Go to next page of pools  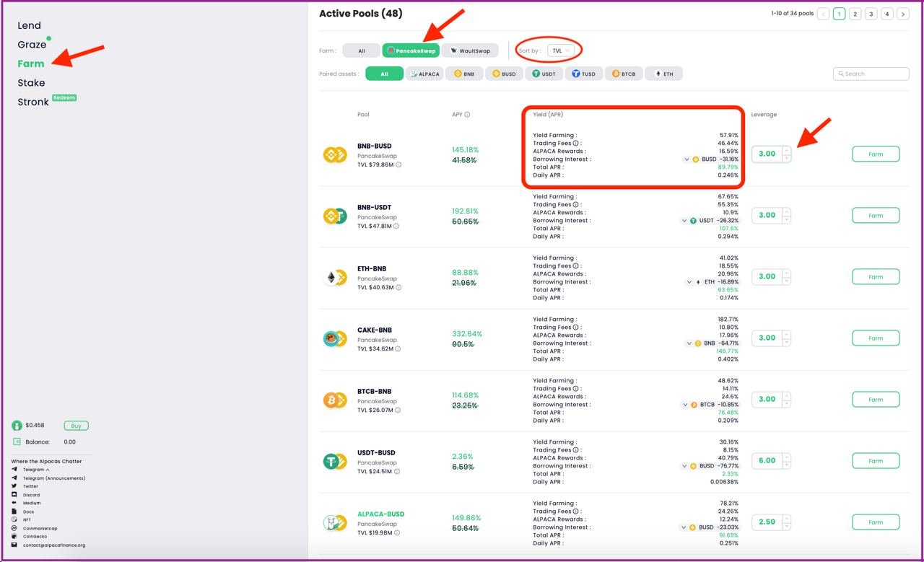point(903,14)
